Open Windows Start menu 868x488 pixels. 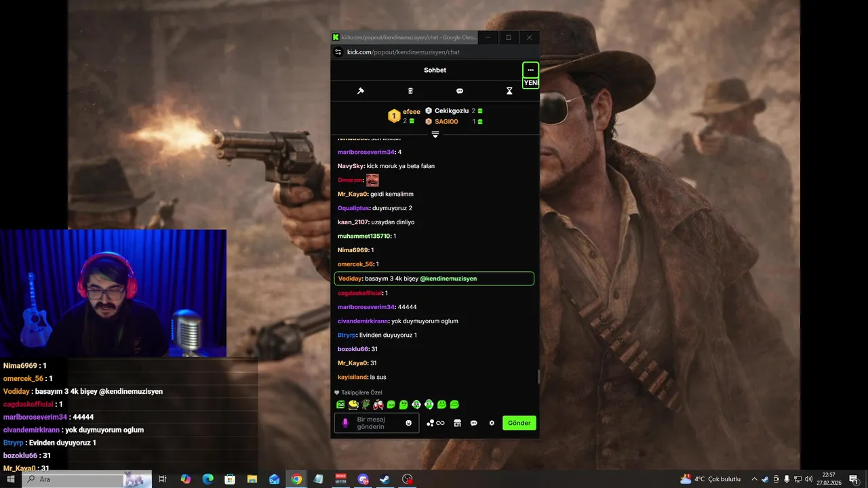coord(10,479)
